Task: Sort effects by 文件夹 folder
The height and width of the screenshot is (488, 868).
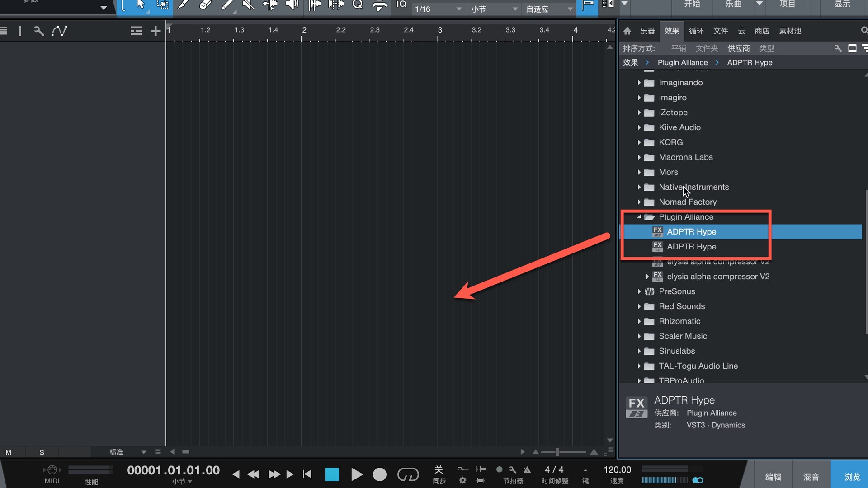Action: pos(707,48)
